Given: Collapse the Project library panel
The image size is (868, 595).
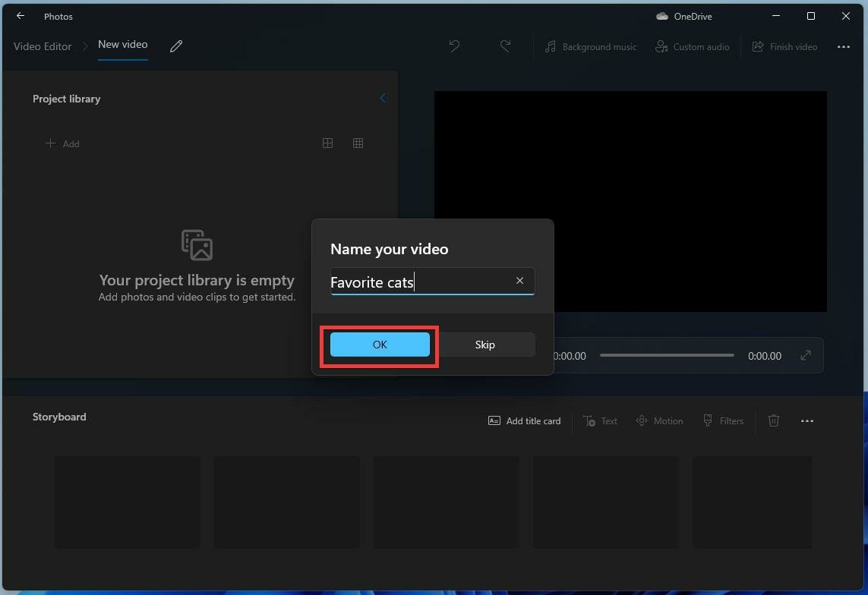Looking at the screenshot, I should [382, 98].
